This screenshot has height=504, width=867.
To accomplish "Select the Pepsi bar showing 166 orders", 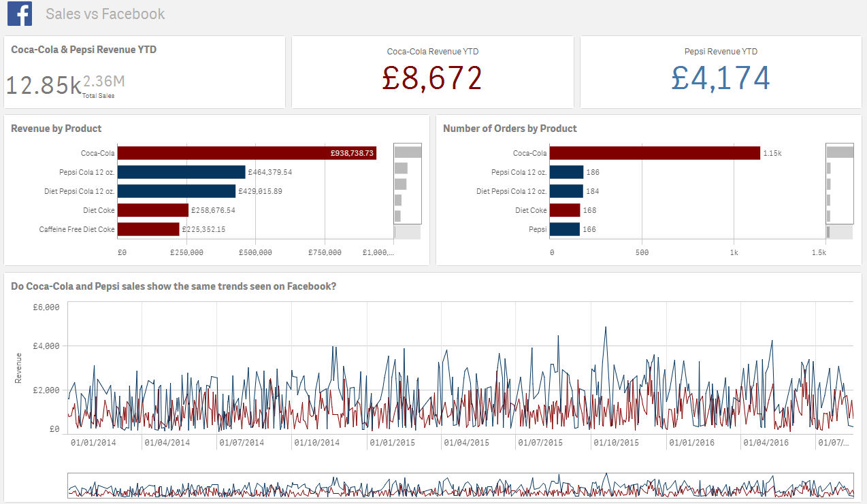I will (x=564, y=229).
